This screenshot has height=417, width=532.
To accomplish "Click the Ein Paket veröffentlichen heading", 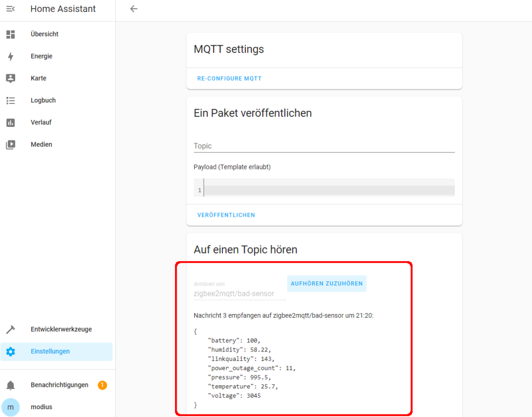I will pyautogui.click(x=253, y=113).
